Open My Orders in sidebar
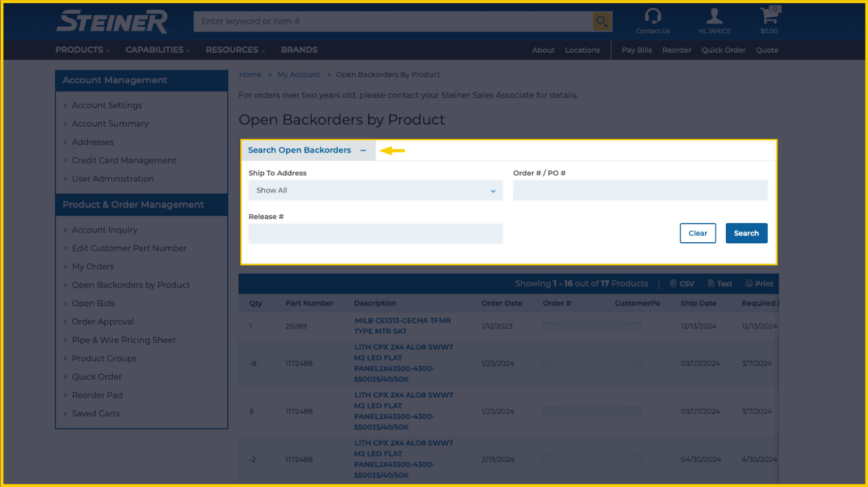 click(x=93, y=267)
